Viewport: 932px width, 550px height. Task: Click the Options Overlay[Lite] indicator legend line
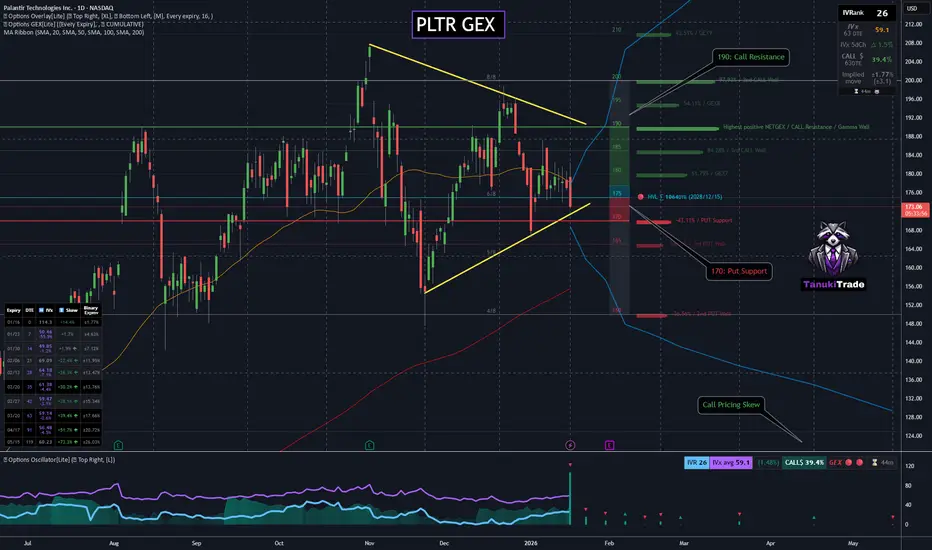pos(108,16)
